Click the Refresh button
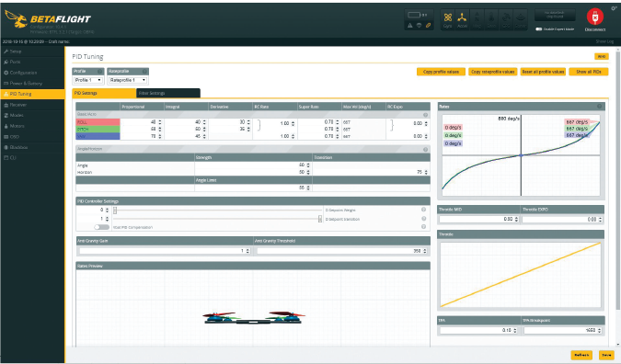This screenshot has width=621, height=364. pyautogui.click(x=581, y=355)
